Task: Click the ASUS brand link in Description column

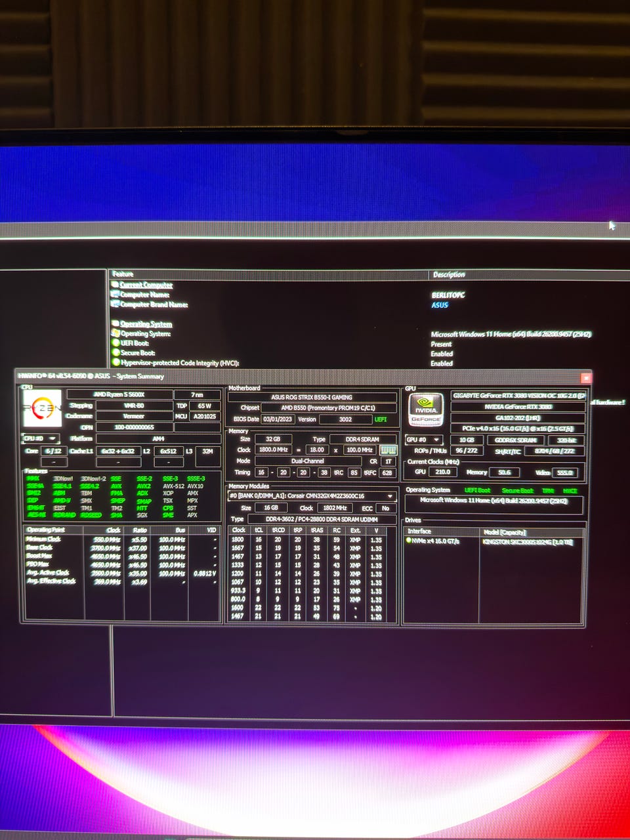Action: tap(440, 304)
